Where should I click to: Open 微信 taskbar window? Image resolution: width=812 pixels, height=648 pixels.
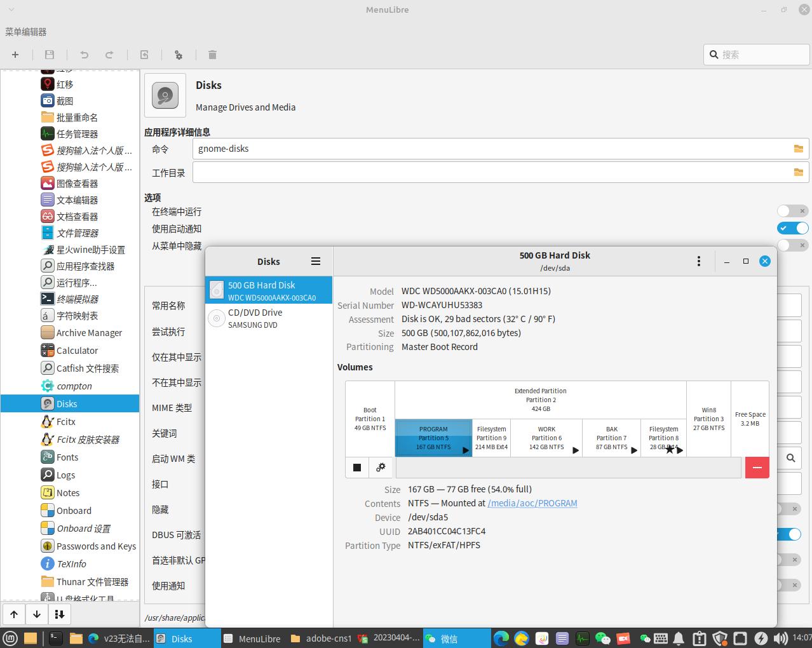click(456, 638)
